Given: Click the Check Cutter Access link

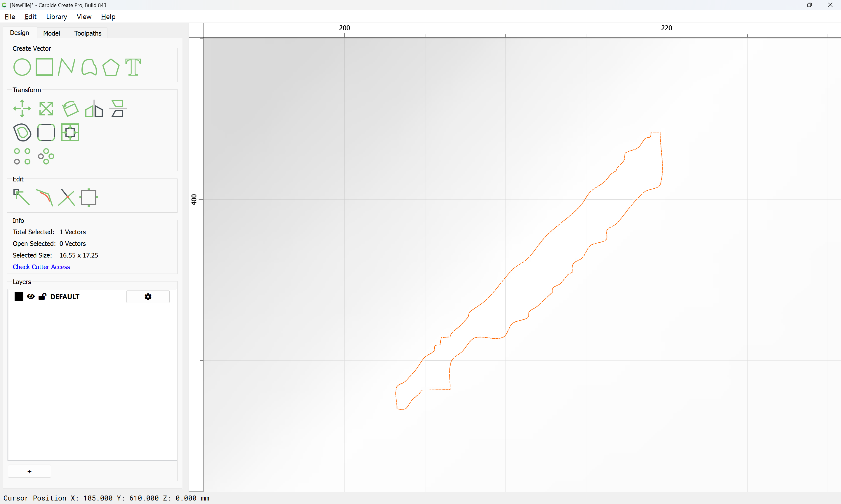Looking at the screenshot, I should [x=41, y=267].
